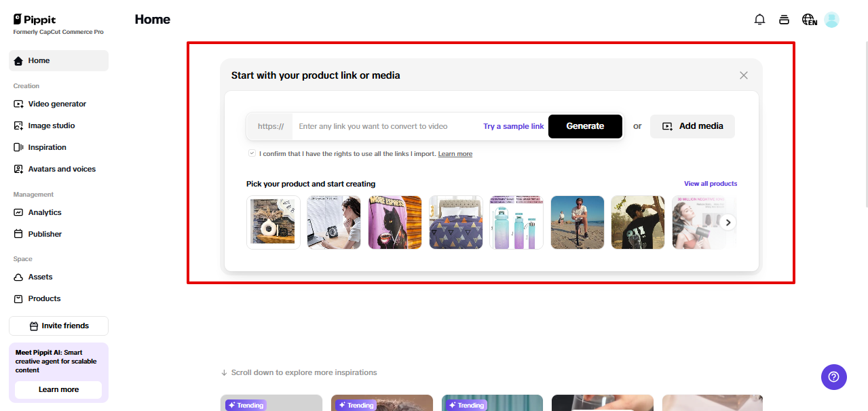Open the Video generator tool
The width and height of the screenshot is (868, 411).
click(x=56, y=104)
